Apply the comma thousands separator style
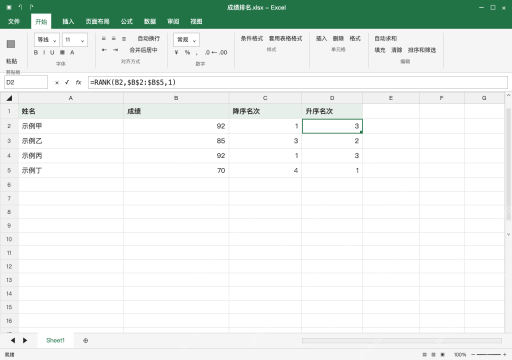 coord(197,53)
